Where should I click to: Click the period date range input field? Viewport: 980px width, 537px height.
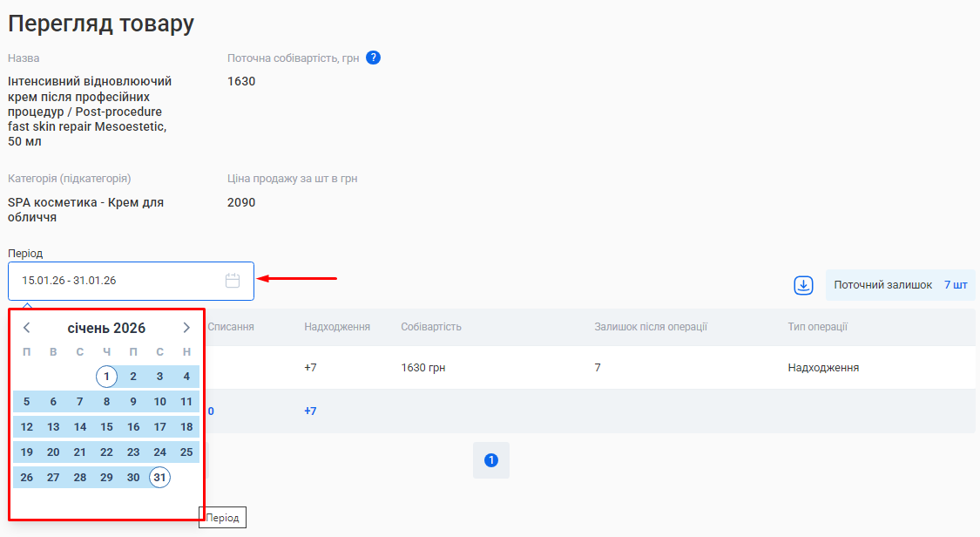click(113, 281)
